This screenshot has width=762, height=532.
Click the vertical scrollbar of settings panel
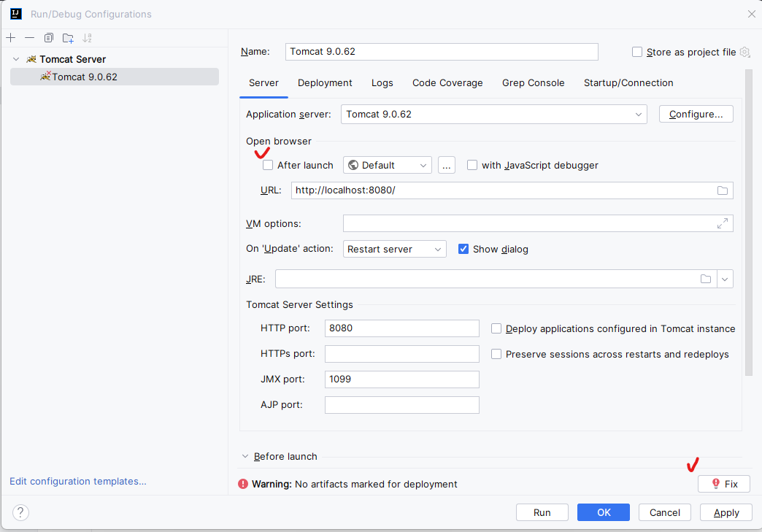pyautogui.click(x=748, y=222)
